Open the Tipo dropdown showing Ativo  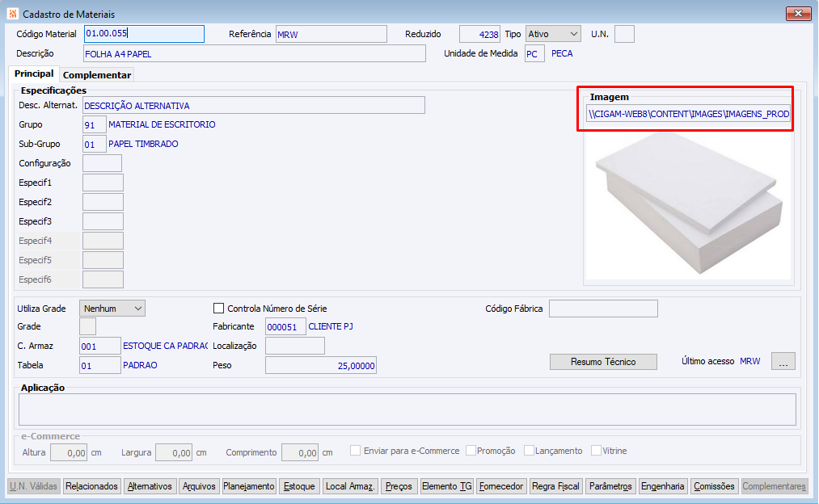pos(553,34)
